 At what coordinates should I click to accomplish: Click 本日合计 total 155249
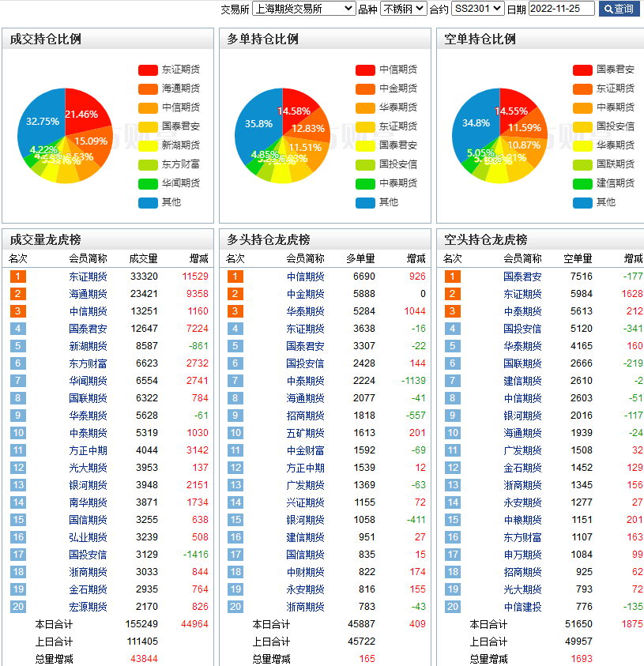click(x=141, y=624)
